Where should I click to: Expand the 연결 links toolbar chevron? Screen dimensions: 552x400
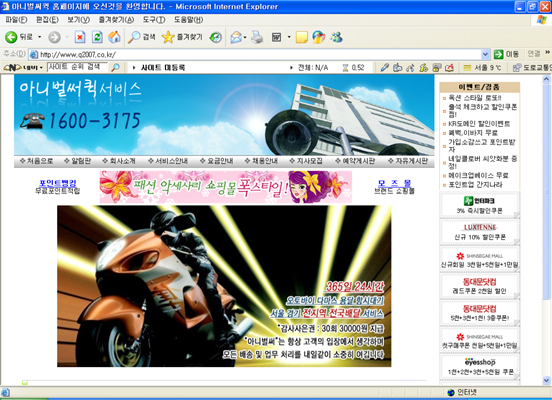547,52
